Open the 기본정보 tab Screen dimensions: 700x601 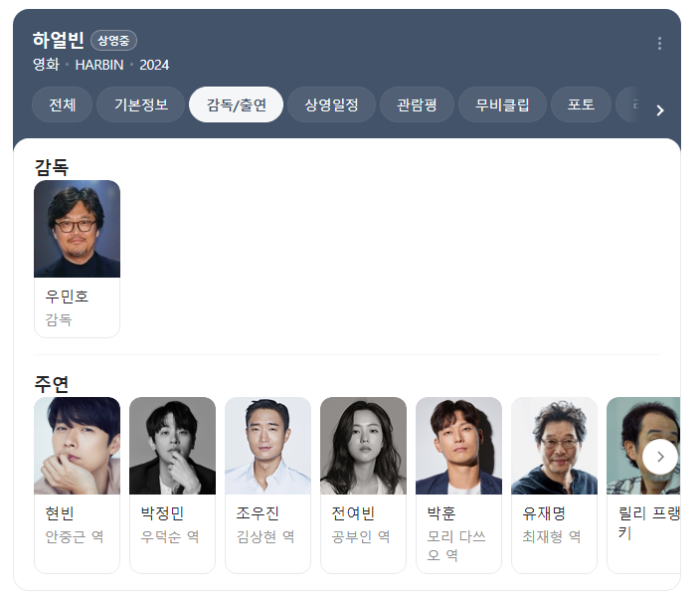click(x=140, y=105)
